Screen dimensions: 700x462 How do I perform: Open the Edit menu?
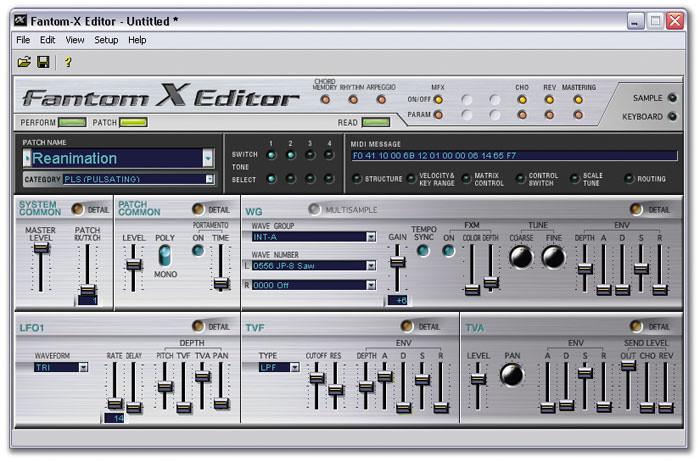coord(48,40)
